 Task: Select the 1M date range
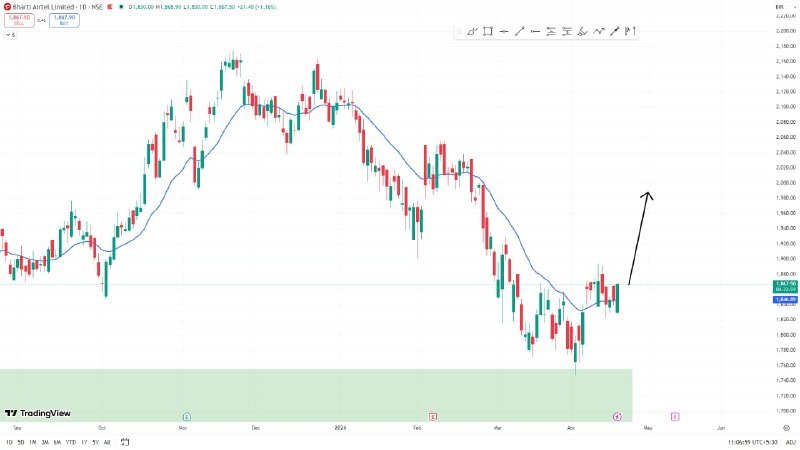(33, 442)
